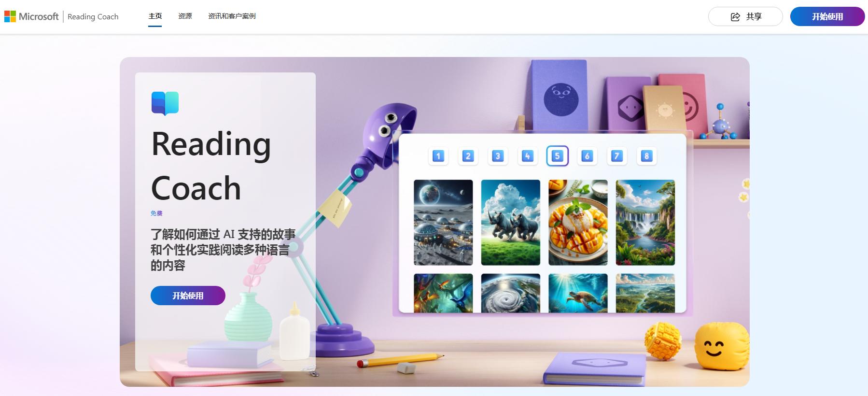Screen dimensions: 868x396
Task: Click the 开始使用 button beside 共享
Action: click(x=827, y=16)
